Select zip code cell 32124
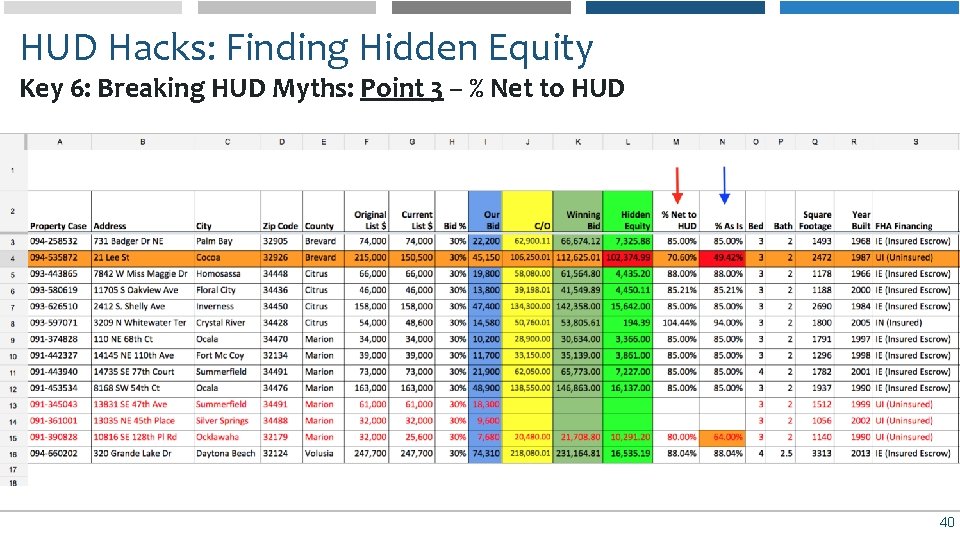 coord(282,454)
